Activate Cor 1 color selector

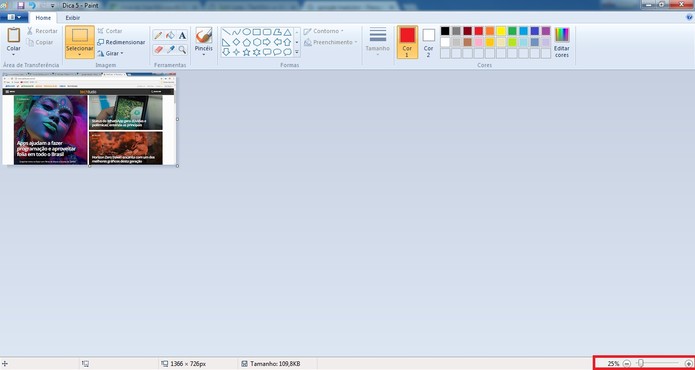click(407, 42)
